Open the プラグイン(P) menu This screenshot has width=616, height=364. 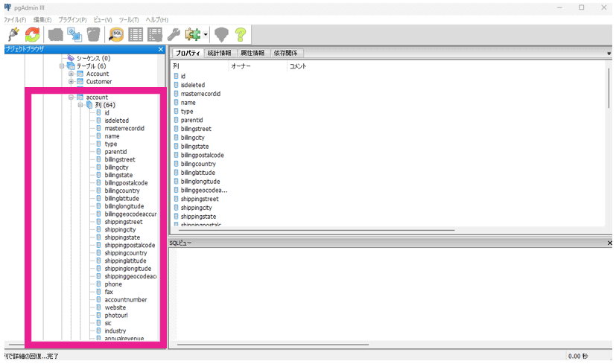coord(73,19)
